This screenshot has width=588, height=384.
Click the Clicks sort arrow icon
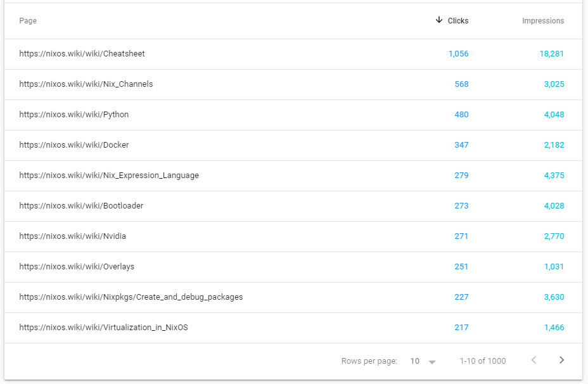[x=438, y=20]
